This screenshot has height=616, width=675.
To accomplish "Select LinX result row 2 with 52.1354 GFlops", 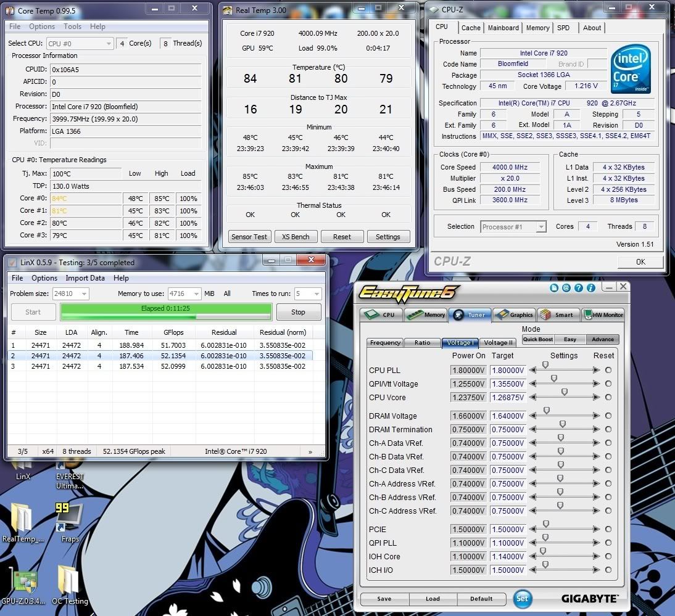I will 160,356.
